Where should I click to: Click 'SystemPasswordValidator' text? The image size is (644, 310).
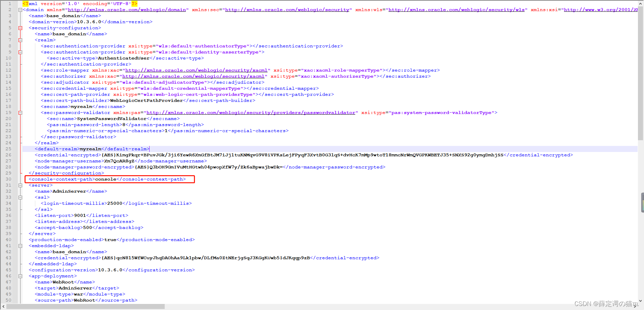pyautogui.click(x=112, y=119)
